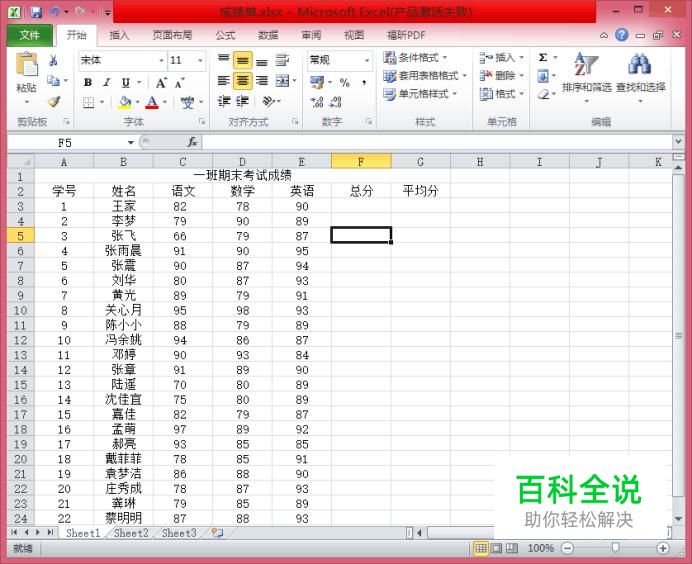Viewport: 692px width, 564px height.
Task: Click the AutoSum sigma icon
Action: pos(543,57)
